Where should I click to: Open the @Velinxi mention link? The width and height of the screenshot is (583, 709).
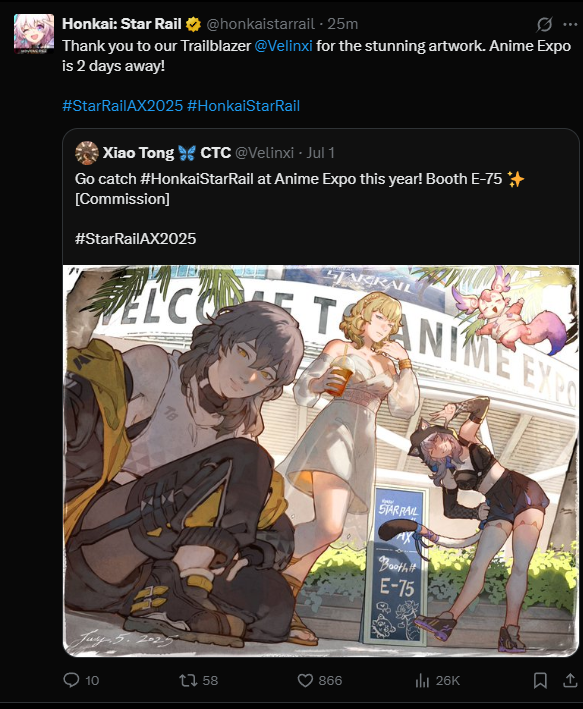pos(284,46)
